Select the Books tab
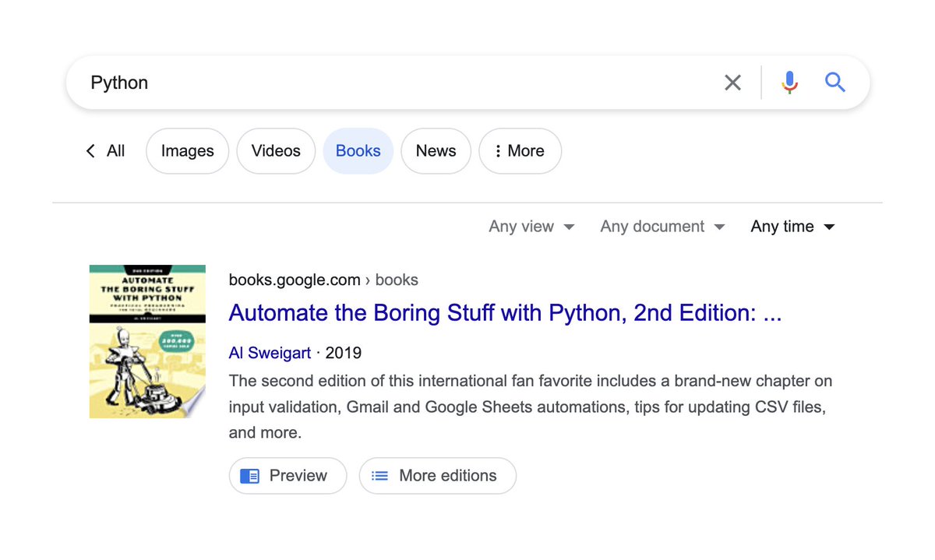 358,151
